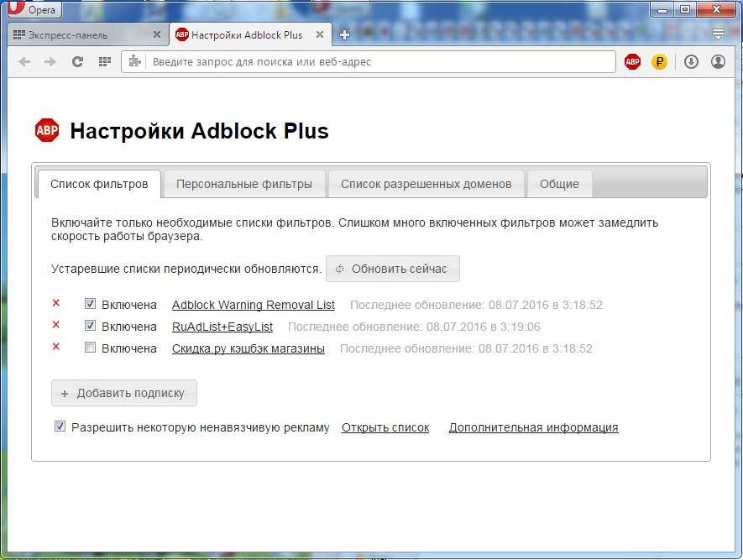The height and width of the screenshot is (560, 743).
Task: Remove Скидка.ру кэшбэк магазины subscription
Action: tap(56, 347)
